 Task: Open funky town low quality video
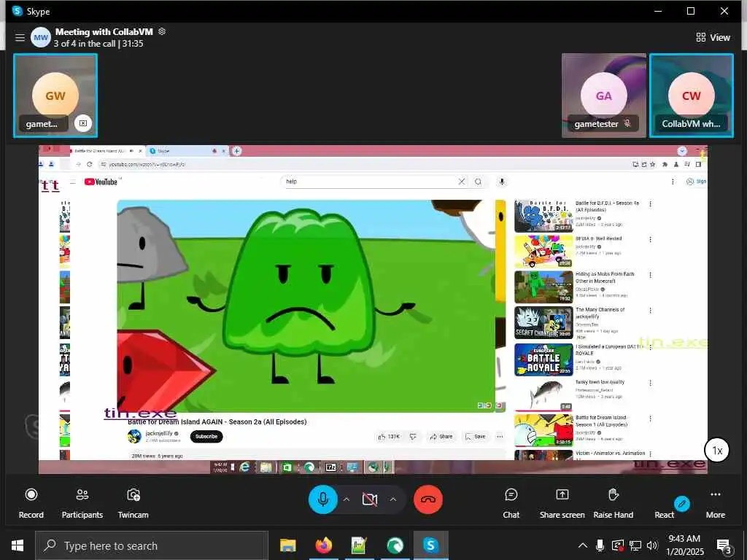(543, 394)
